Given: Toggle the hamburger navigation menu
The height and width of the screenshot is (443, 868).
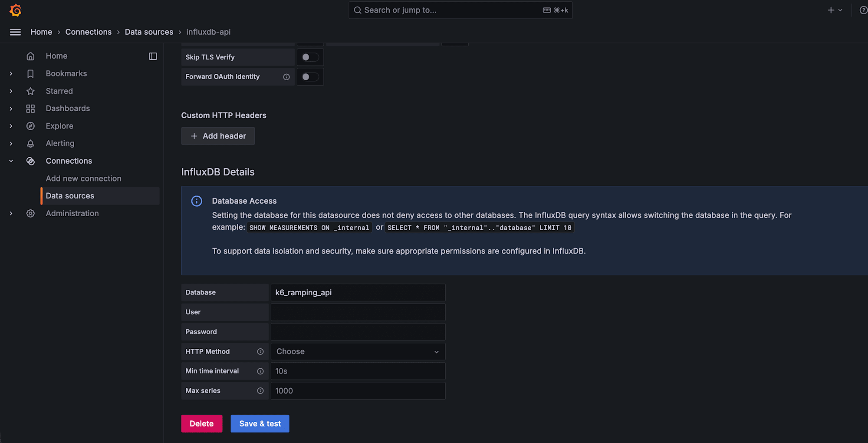Looking at the screenshot, I should pyautogui.click(x=15, y=32).
